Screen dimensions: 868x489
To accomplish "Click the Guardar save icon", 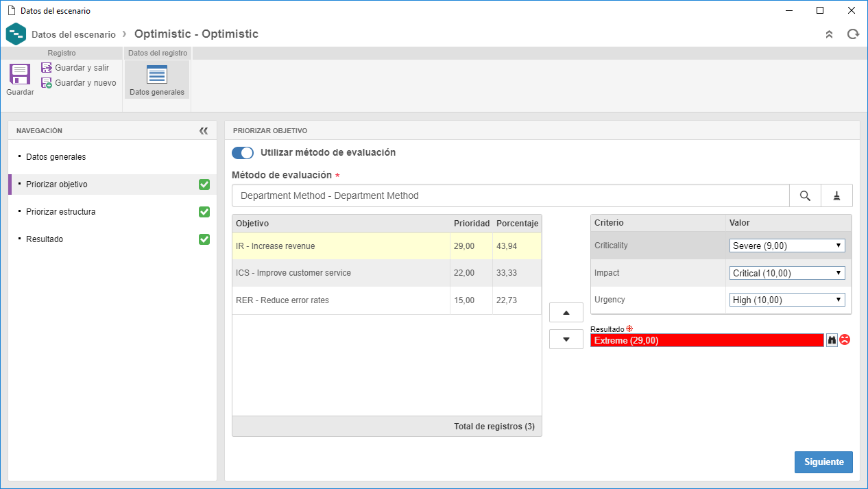I will click(x=20, y=74).
